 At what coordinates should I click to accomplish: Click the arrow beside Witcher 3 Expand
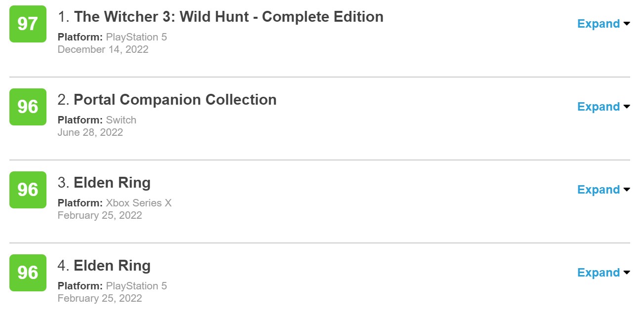tap(627, 24)
